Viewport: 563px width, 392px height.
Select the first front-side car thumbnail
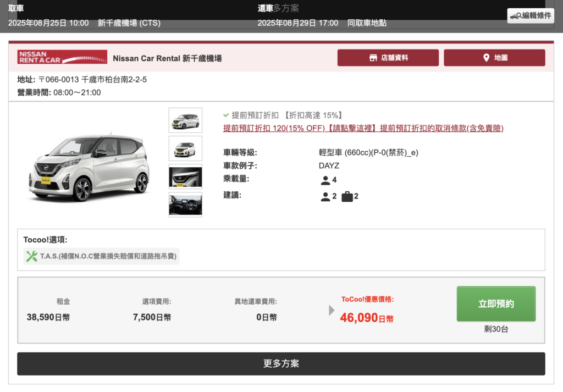(x=185, y=120)
